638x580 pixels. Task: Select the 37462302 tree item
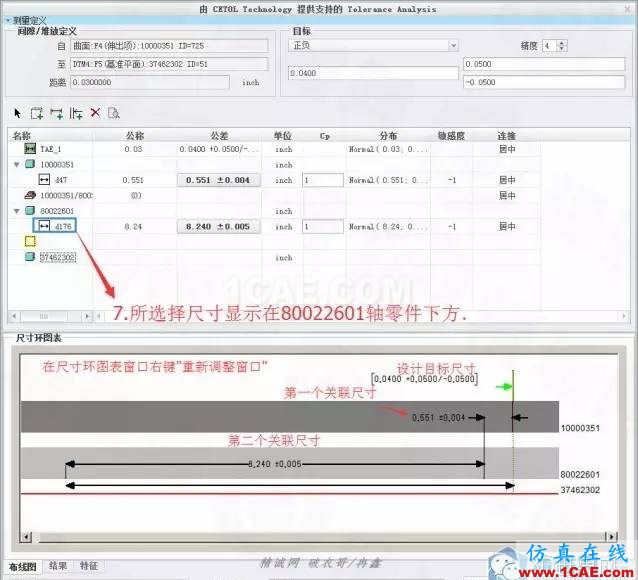coord(58,257)
